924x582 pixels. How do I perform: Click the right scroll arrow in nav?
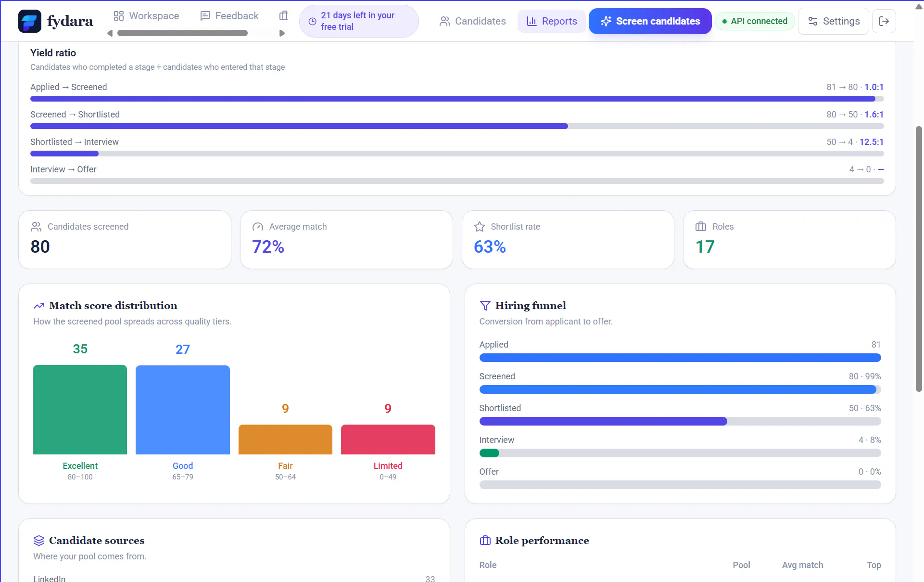[282, 33]
